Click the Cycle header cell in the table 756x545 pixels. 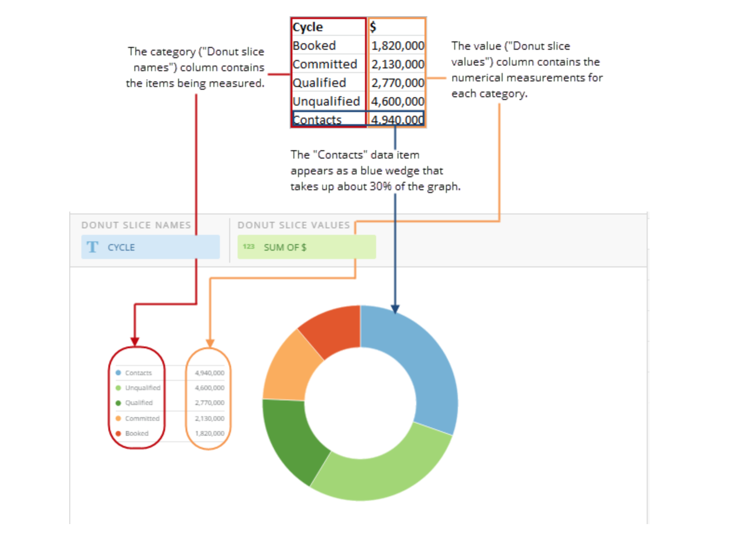(328, 27)
